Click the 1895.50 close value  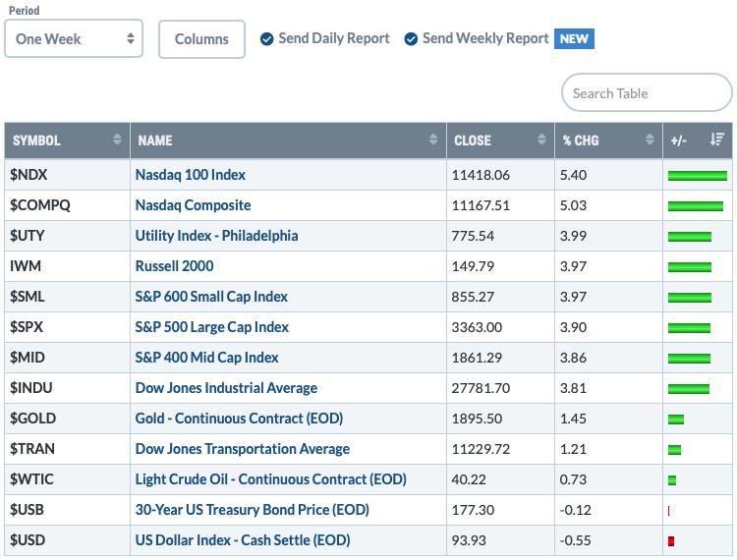(477, 419)
